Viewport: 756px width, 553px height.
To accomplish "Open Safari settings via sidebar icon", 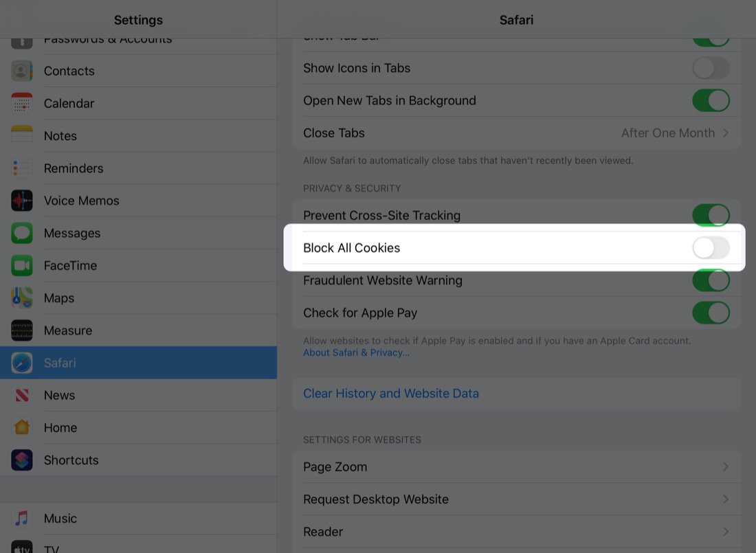I will [x=21, y=363].
